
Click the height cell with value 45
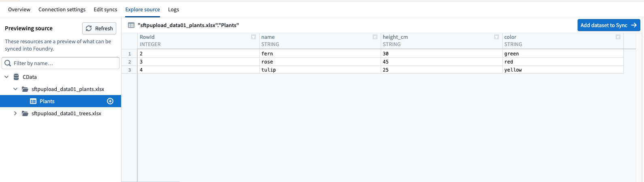click(x=441, y=62)
